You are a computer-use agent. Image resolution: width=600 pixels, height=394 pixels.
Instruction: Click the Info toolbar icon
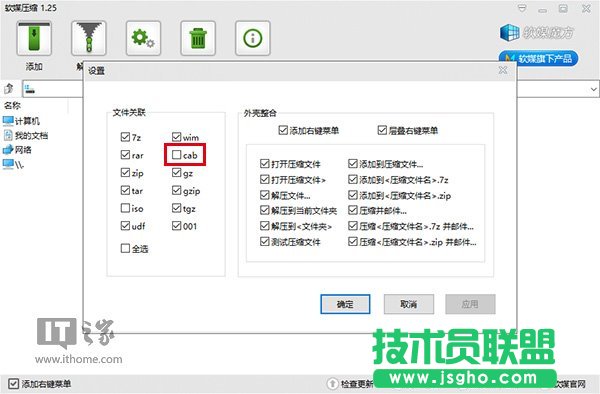tap(253, 38)
